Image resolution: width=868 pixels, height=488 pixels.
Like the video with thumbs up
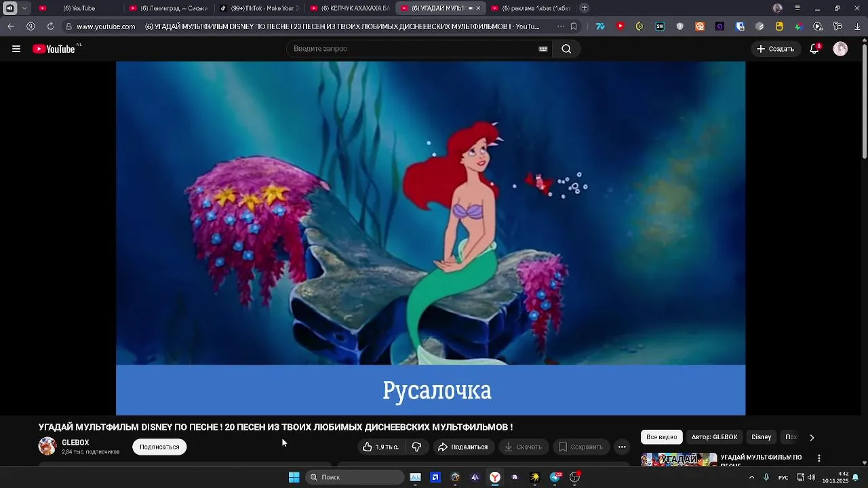tap(380, 447)
